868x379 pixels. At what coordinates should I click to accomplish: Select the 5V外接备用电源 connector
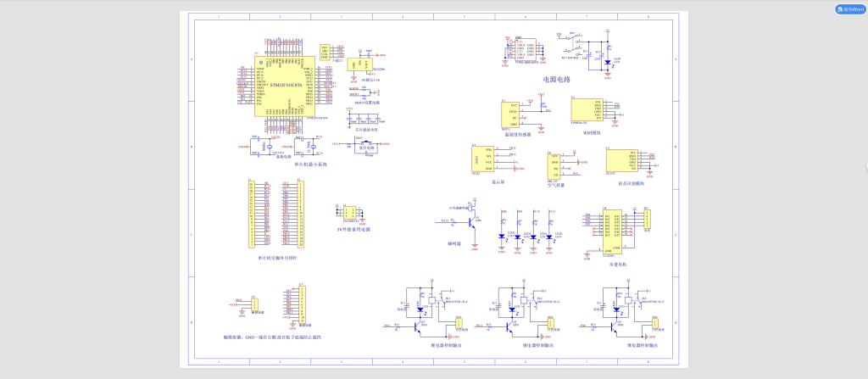tap(350, 213)
